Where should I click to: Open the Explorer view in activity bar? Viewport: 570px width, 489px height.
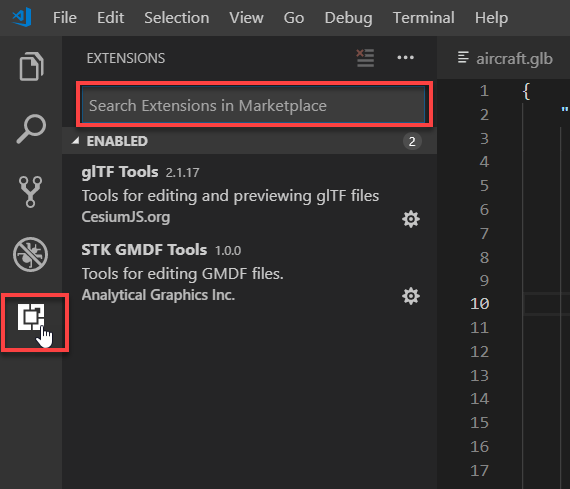click(x=31, y=66)
